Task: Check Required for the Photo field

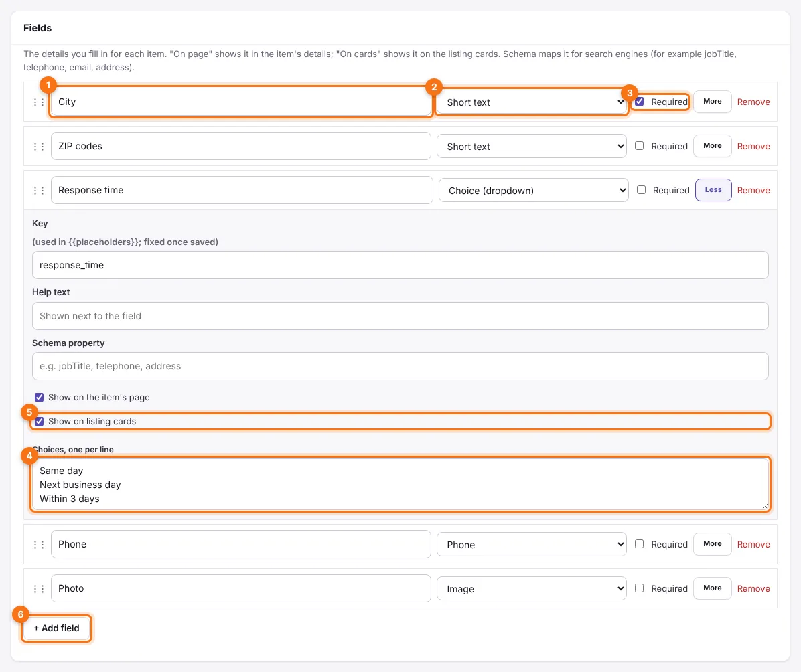Action: click(x=639, y=588)
